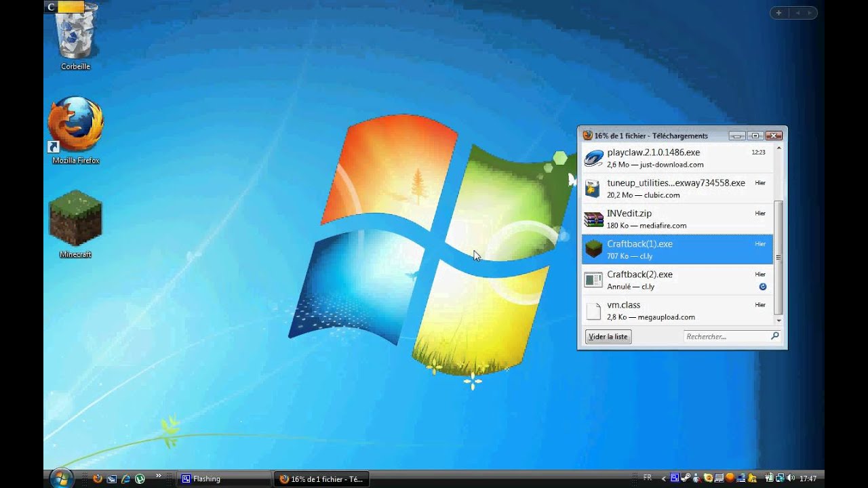Minimize the Téléchargements window

[x=738, y=136]
